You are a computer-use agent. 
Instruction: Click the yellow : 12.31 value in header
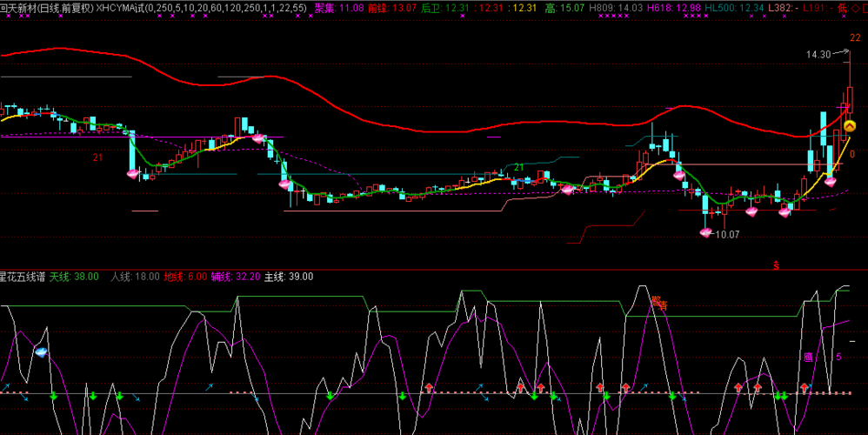click(x=523, y=8)
